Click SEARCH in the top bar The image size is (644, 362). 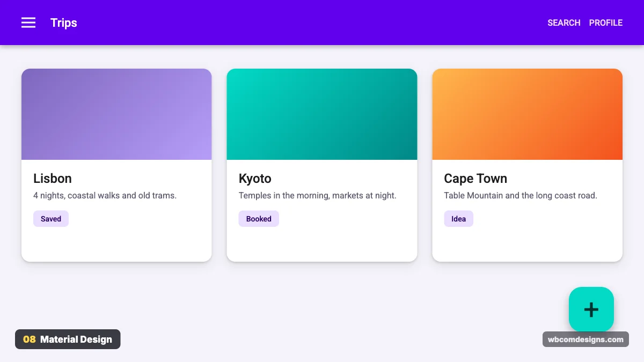click(564, 23)
